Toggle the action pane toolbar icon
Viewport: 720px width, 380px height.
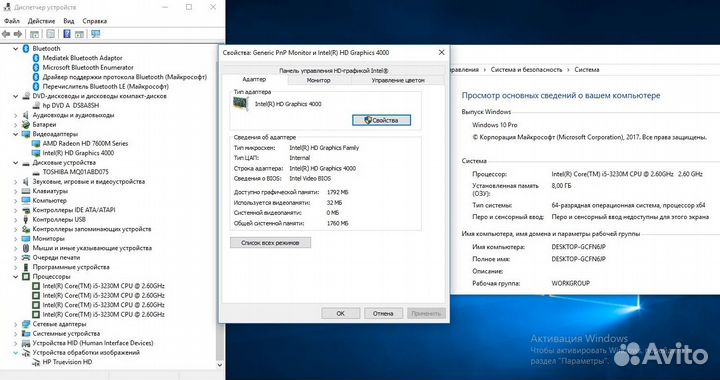[79, 34]
